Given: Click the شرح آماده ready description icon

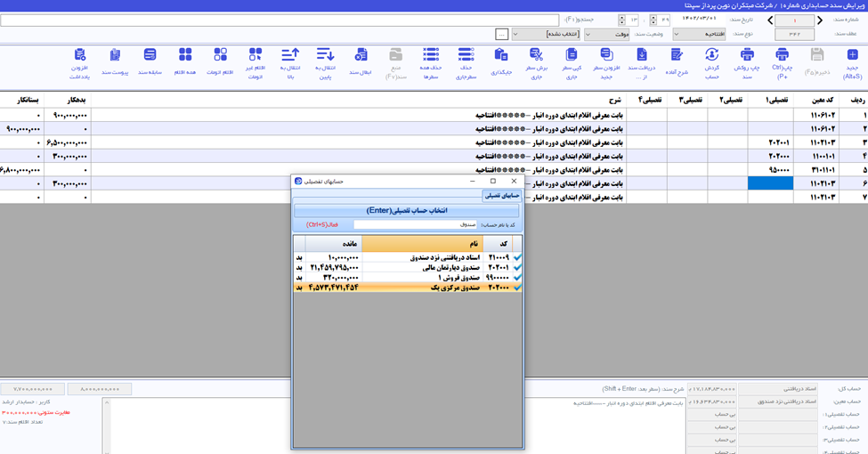Looking at the screenshot, I should pyautogui.click(x=677, y=55).
